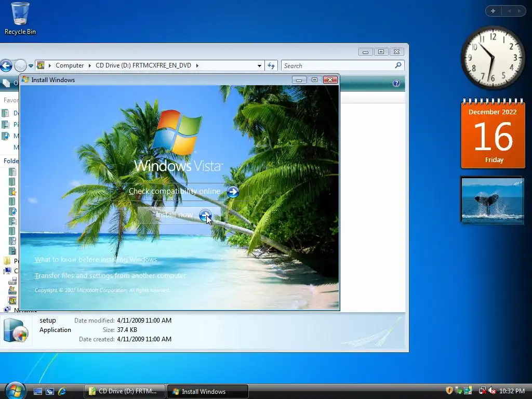
Task: Open Explorer Help question mark
Action: pyautogui.click(x=396, y=84)
